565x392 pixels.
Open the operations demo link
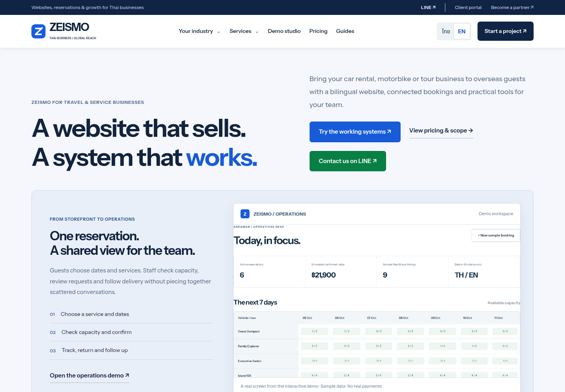coord(89,376)
